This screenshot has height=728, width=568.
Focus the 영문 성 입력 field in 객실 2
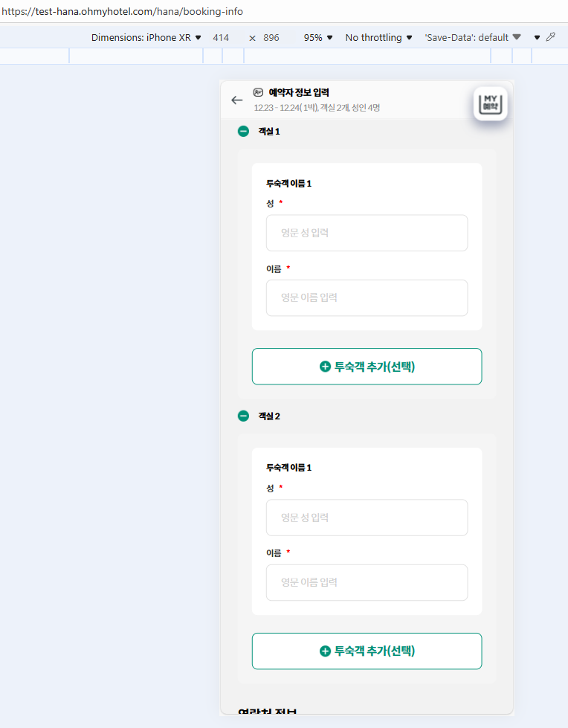point(367,518)
